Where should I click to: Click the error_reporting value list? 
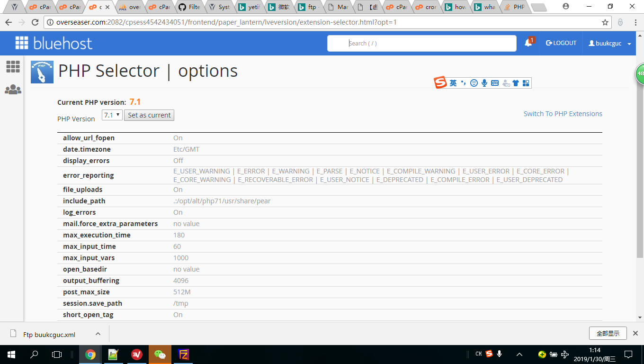click(x=371, y=175)
